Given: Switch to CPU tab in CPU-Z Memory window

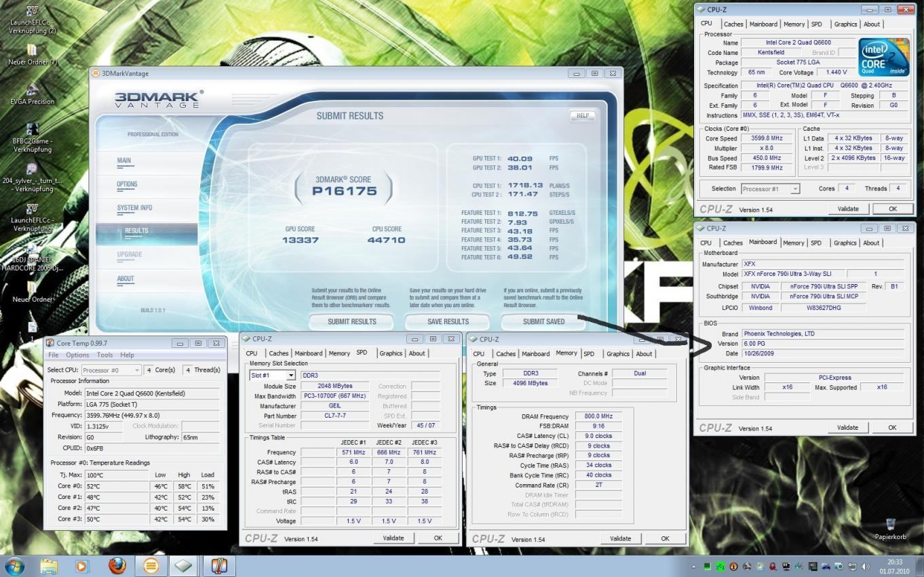Looking at the screenshot, I should point(478,354).
